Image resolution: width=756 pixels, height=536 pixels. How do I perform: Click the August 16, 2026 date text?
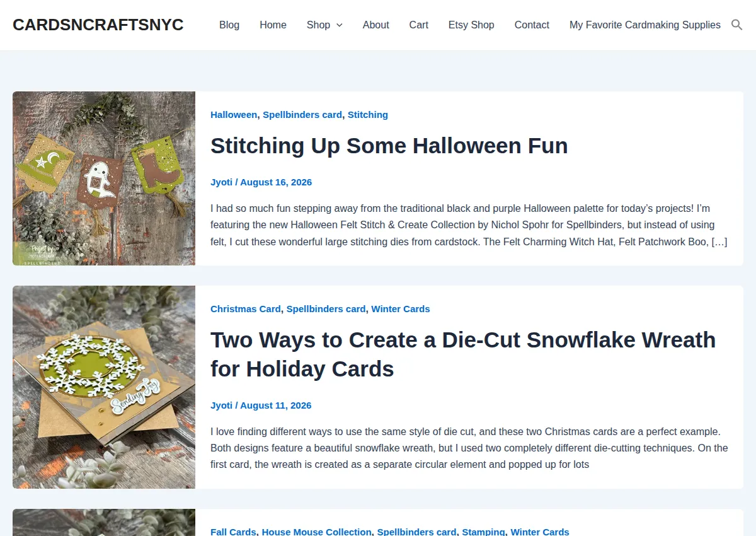(x=276, y=182)
